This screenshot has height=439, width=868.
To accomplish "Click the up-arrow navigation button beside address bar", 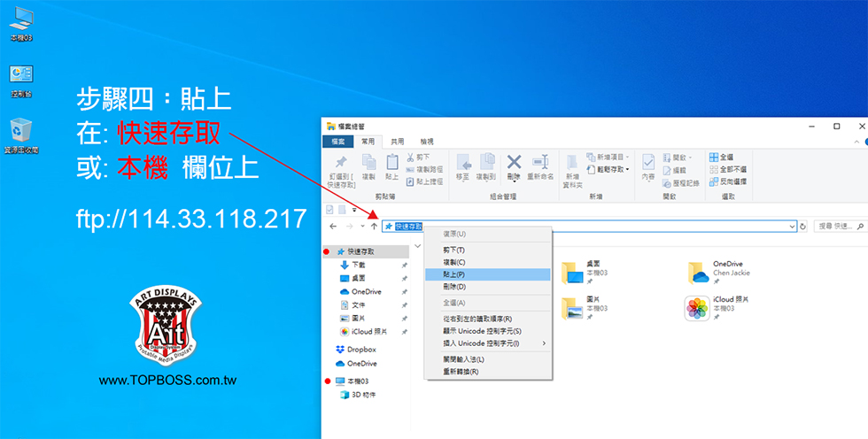I will 374,227.
